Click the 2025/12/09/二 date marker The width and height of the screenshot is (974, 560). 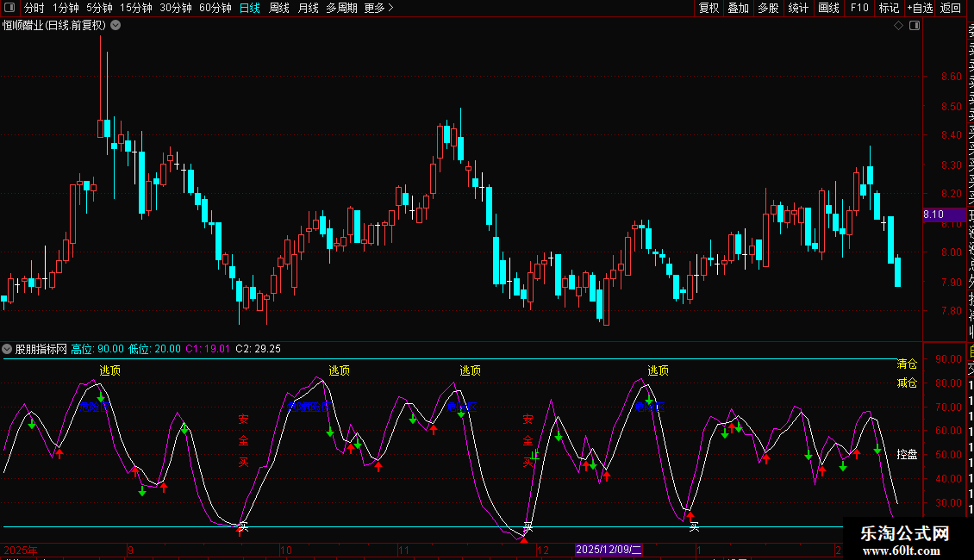point(609,550)
